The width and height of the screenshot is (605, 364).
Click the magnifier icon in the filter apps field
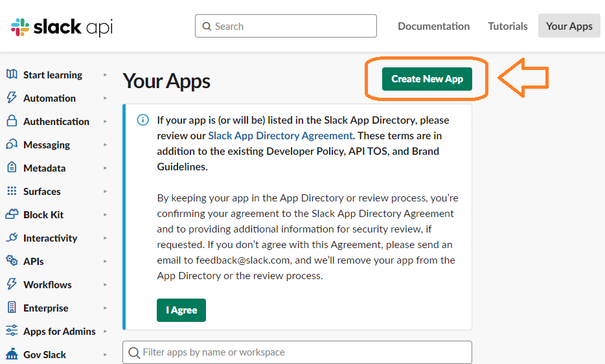click(x=134, y=352)
